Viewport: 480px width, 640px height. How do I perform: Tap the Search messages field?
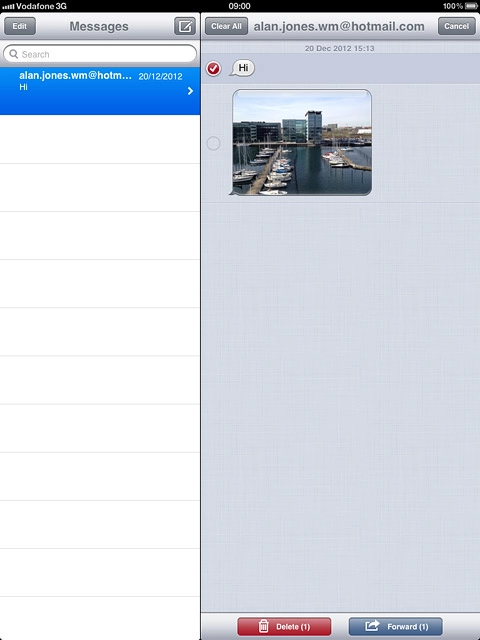tap(100, 54)
